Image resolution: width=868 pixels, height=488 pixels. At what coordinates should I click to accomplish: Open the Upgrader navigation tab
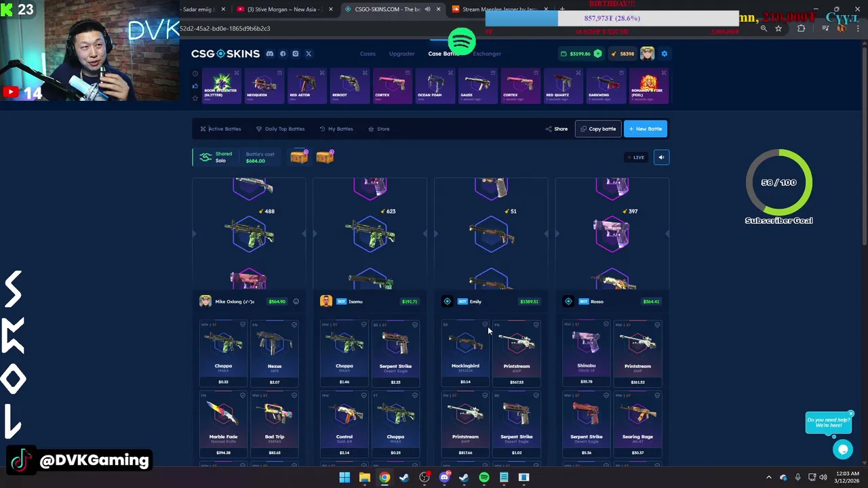click(402, 54)
